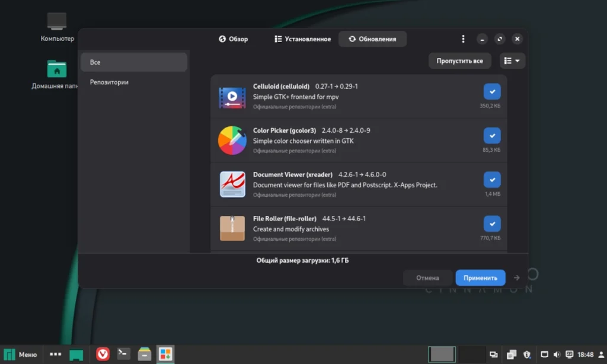Image resolution: width=607 pixels, height=364 pixels.
Task: Uncheck the Document Viewer update checkbox
Action: [492, 180]
